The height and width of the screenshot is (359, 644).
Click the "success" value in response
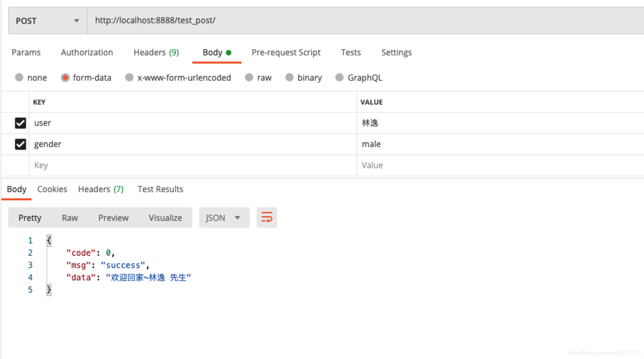point(123,265)
